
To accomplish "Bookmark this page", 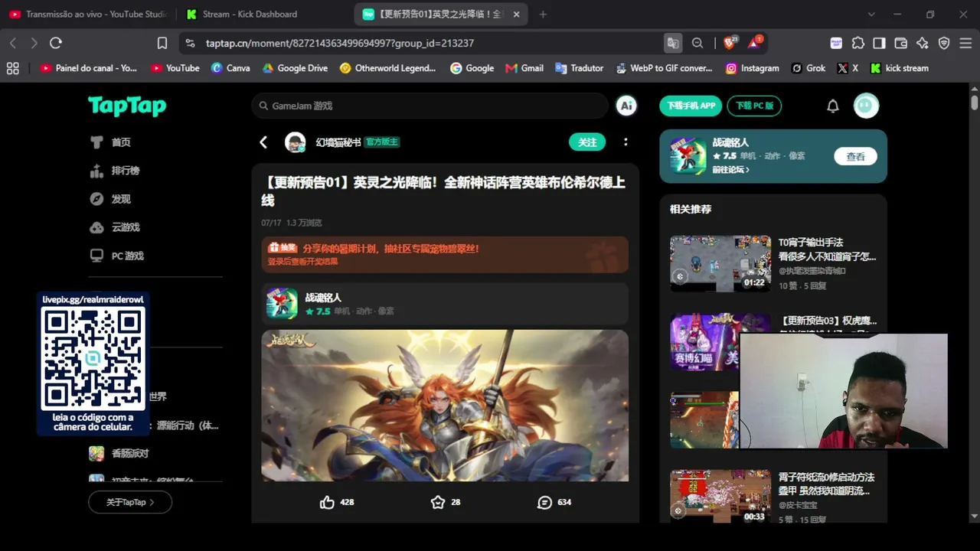I will point(162,43).
